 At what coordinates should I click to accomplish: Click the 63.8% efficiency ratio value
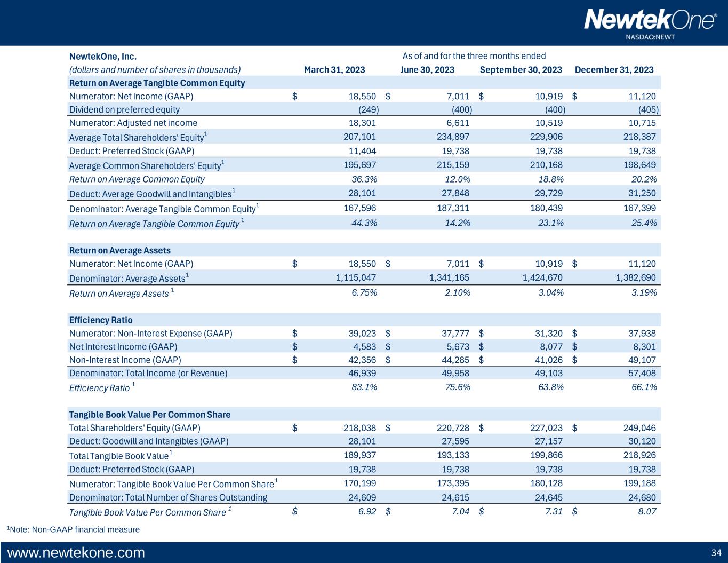click(551, 387)
